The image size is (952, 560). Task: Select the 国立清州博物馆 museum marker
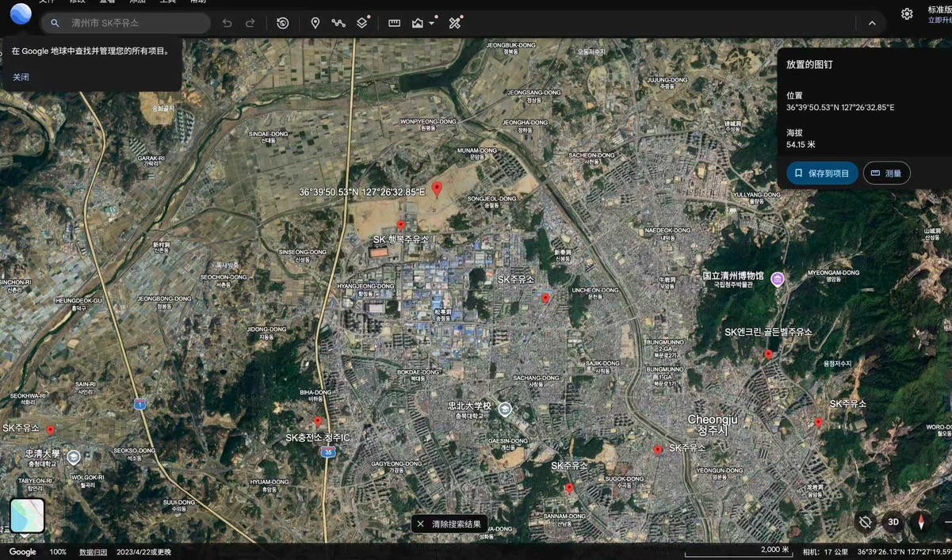778,278
